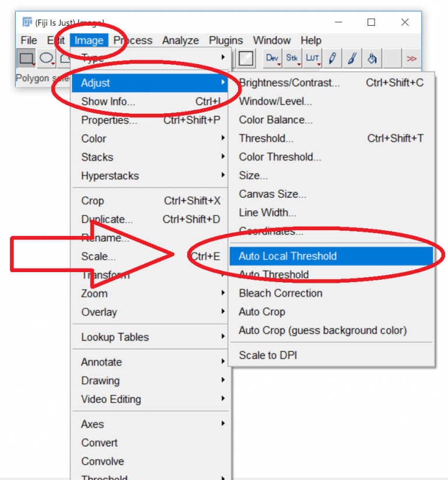Open the Stk stacks menu tool
The width and height of the screenshot is (448, 480).
[x=292, y=58]
